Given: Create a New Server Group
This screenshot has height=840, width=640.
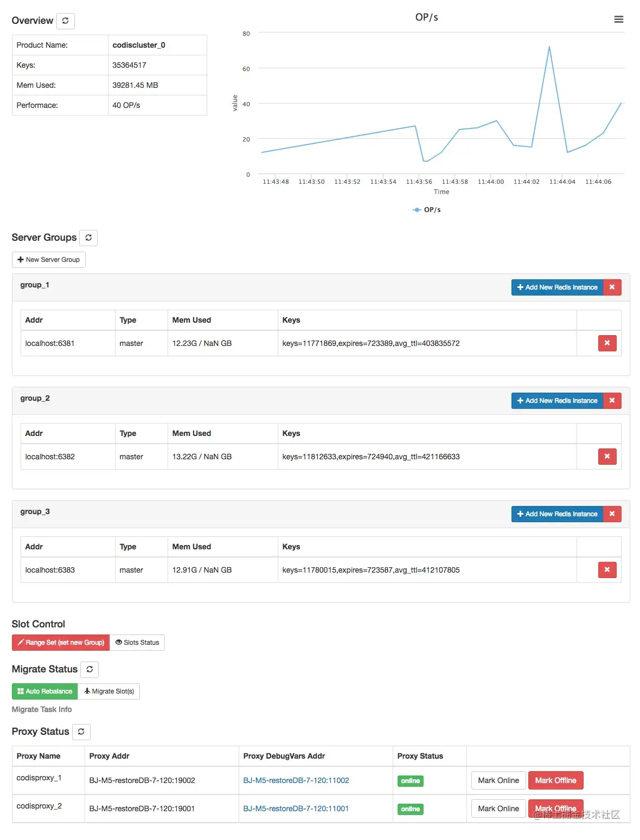Looking at the screenshot, I should [48, 259].
